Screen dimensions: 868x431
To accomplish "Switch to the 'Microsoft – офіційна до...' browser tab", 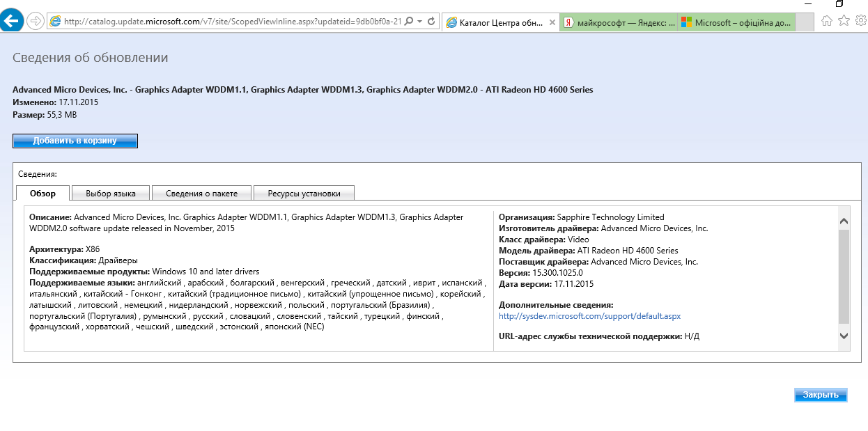I will tap(736, 22).
